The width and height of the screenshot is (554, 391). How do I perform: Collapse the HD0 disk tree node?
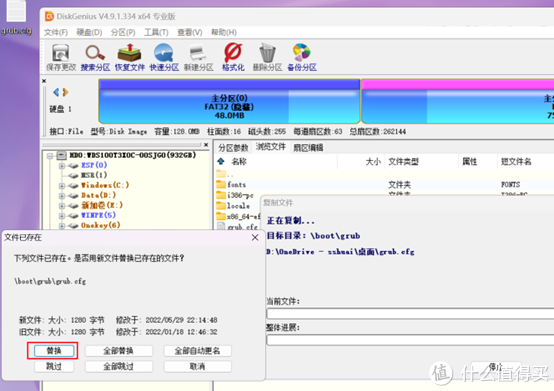[x=50, y=155]
